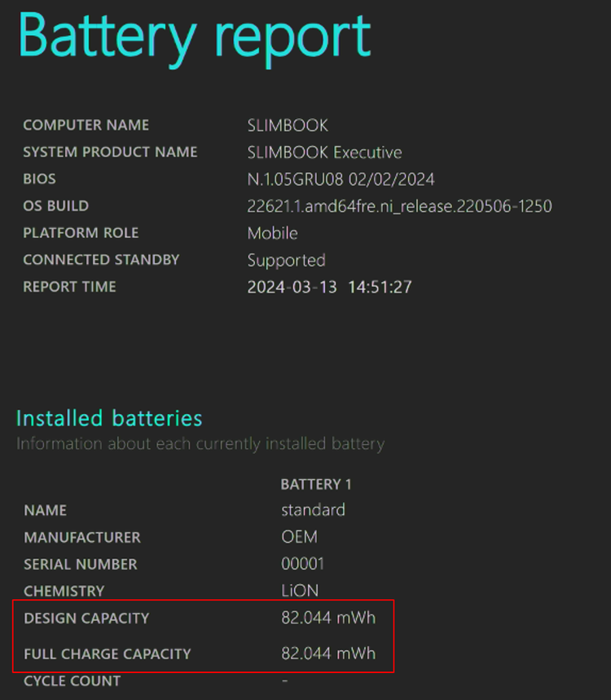This screenshot has width=611, height=700.
Task: Select the DESIGN CAPACITY value 82.044 mWh
Action: pyautogui.click(x=328, y=618)
